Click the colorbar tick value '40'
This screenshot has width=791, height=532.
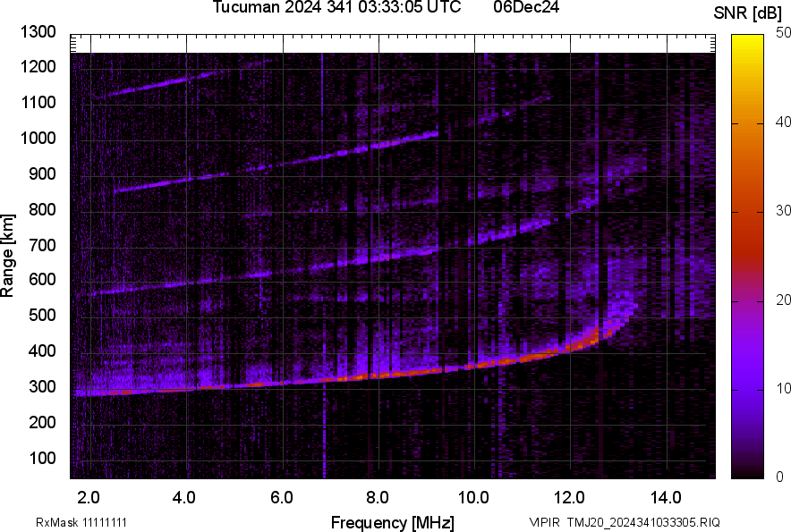pyautogui.click(x=783, y=122)
